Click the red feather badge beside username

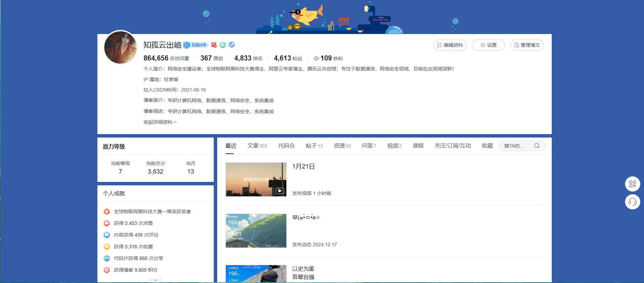214,45
